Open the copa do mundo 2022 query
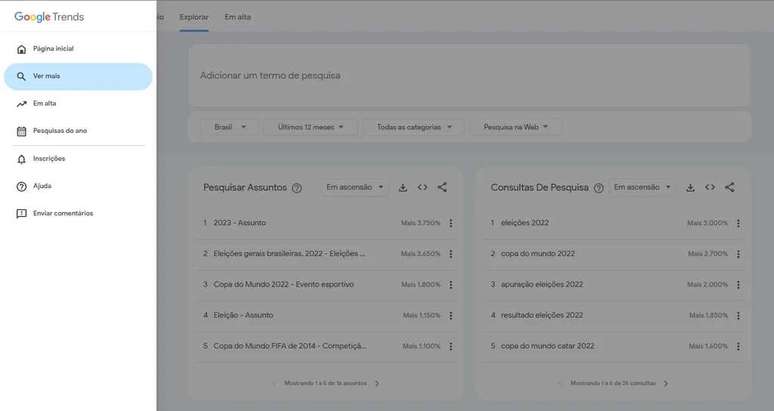Viewport: 774px width, 411px height. pyautogui.click(x=538, y=254)
